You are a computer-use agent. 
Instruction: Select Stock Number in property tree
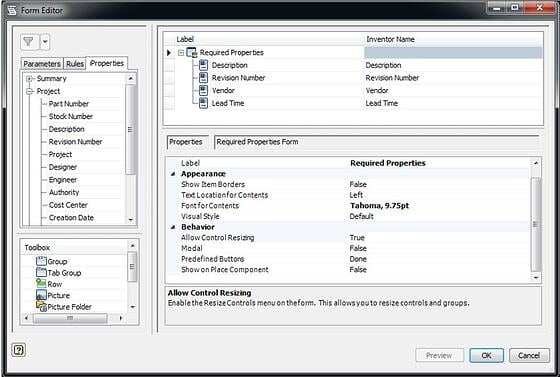coord(71,116)
